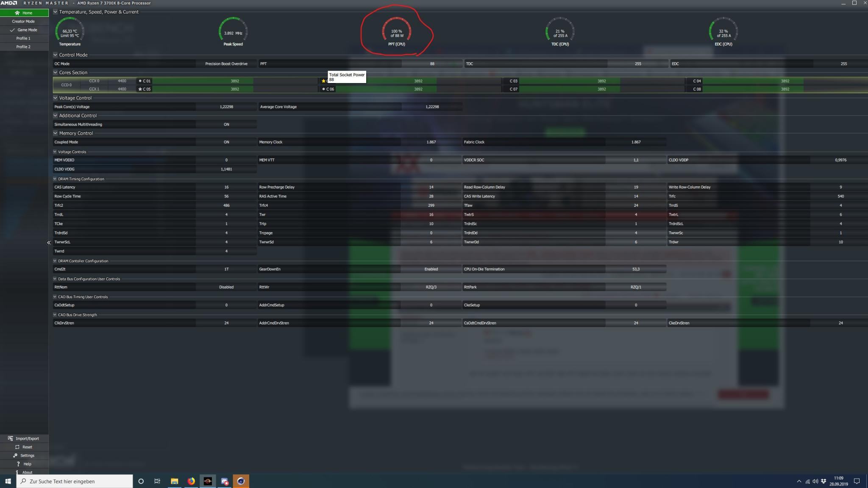Open the About entry
Image resolution: width=868 pixels, height=488 pixels.
pos(24,472)
